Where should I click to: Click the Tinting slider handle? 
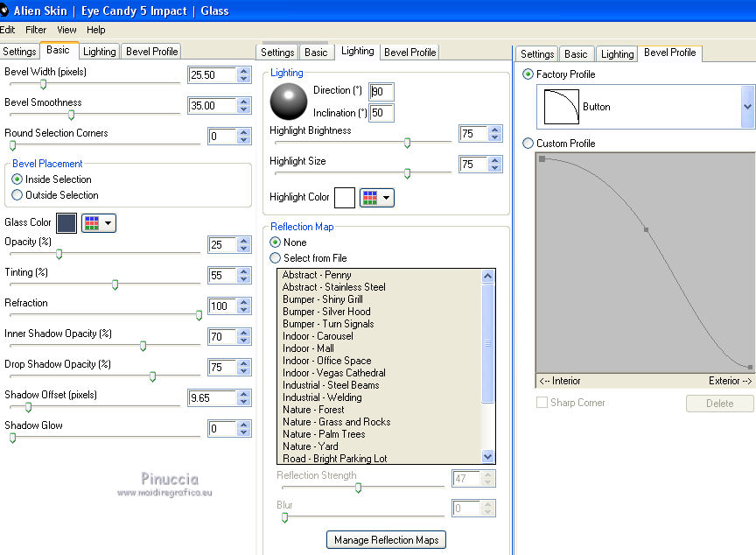[115, 285]
